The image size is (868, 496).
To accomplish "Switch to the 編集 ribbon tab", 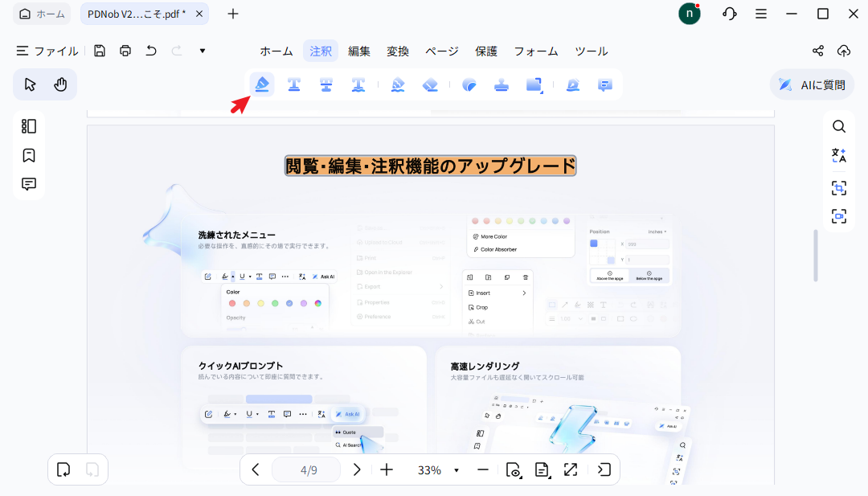I will coord(359,51).
